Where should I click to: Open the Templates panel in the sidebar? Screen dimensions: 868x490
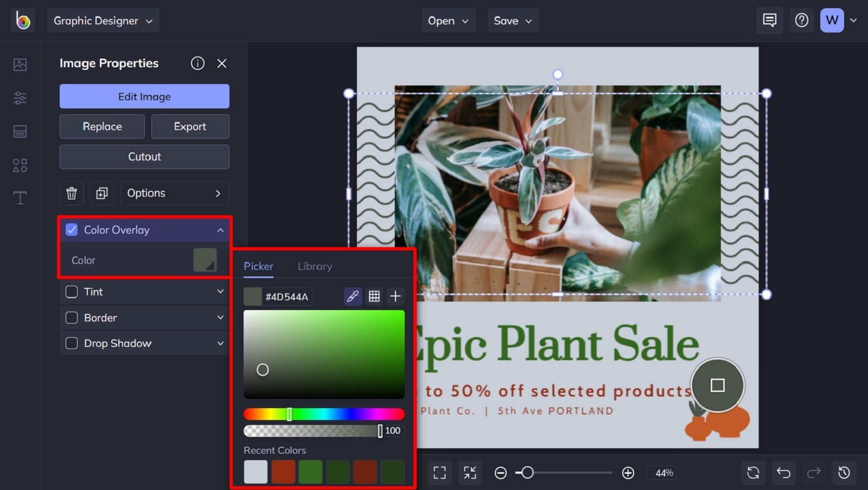tap(20, 131)
